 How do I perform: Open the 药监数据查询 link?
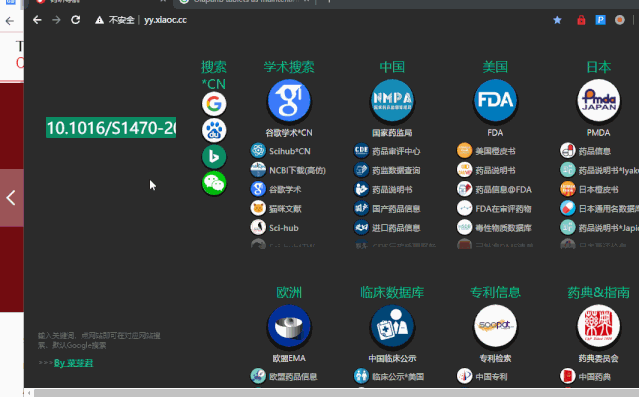[396, 170]
